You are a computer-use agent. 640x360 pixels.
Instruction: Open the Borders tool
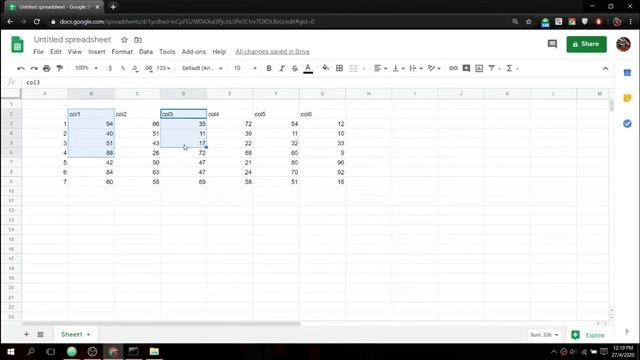point(339,69)
